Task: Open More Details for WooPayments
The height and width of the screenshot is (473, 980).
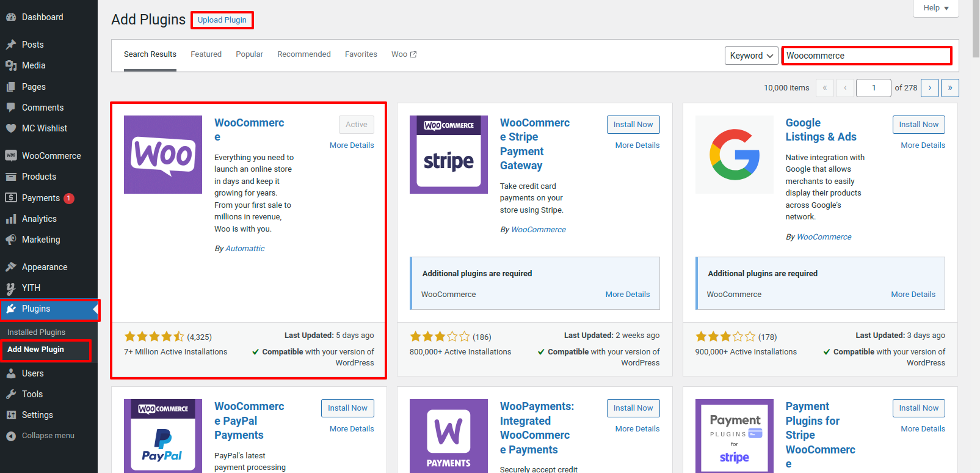Action: tap(637, 429)
